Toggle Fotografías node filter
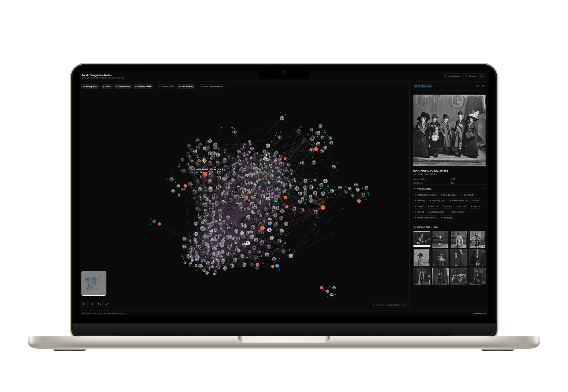The width and height of the screenshot is (568, 392). click(90, 86)
